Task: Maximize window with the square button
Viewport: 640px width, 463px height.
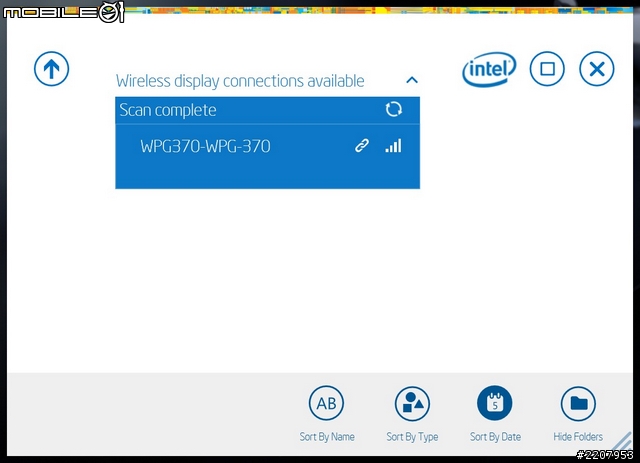Action: coord(547,69)
